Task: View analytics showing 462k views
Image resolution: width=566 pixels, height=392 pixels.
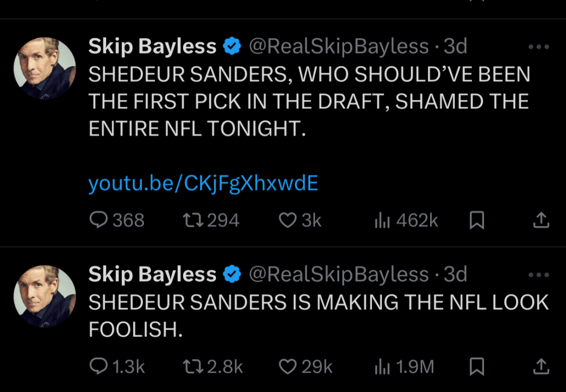Action: 383,221
